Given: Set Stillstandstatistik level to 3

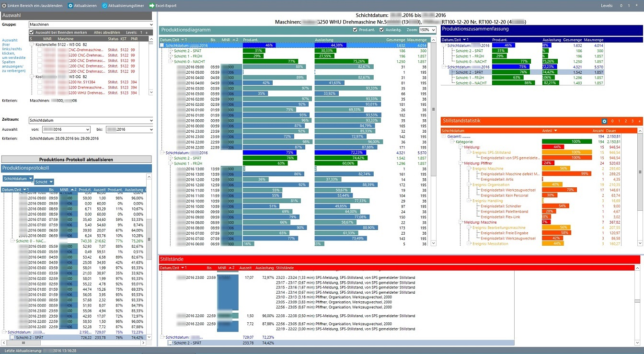Looking at the screenshot, I should [x=632, y=121].
